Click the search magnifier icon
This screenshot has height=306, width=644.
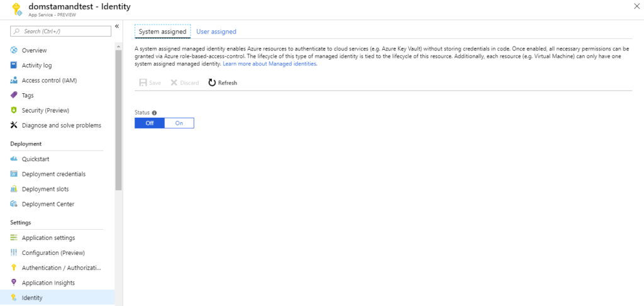click(17, 31)
